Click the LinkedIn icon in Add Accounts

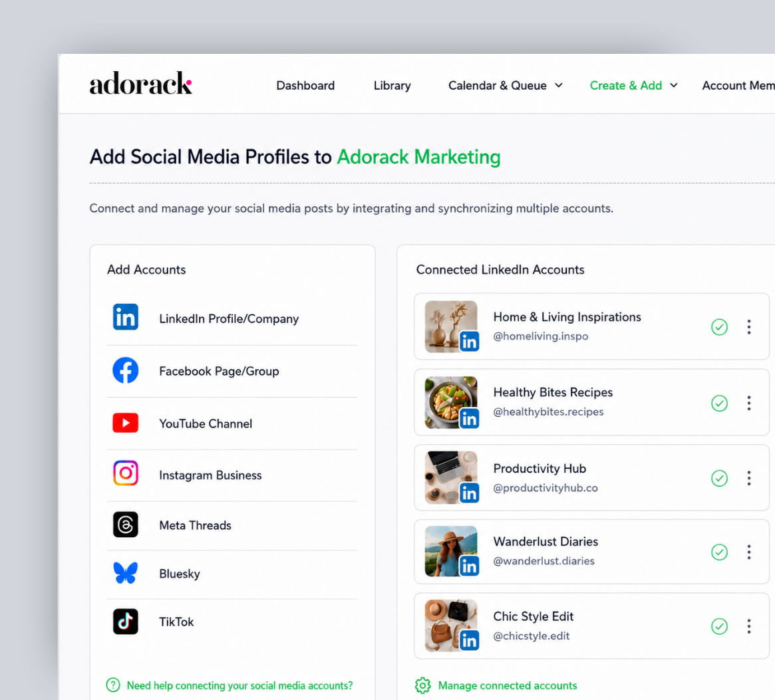[126, 317]
